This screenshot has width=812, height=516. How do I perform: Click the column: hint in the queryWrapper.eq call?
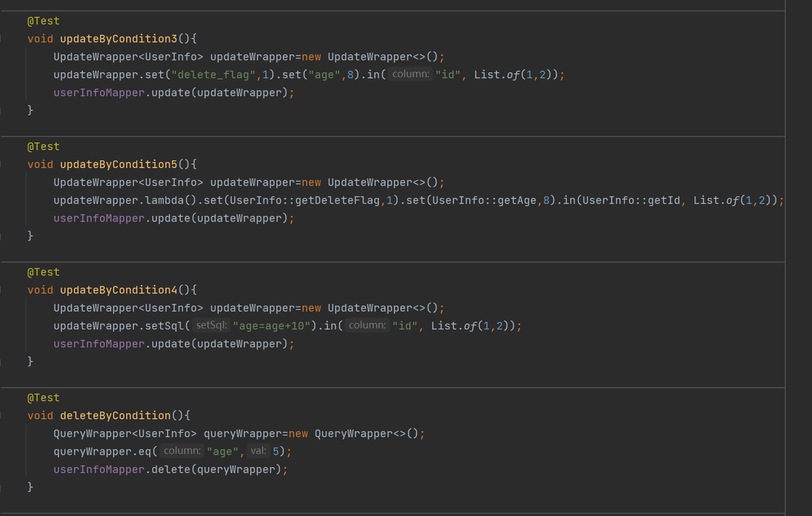pyautogui.click(x=182, y=451)
